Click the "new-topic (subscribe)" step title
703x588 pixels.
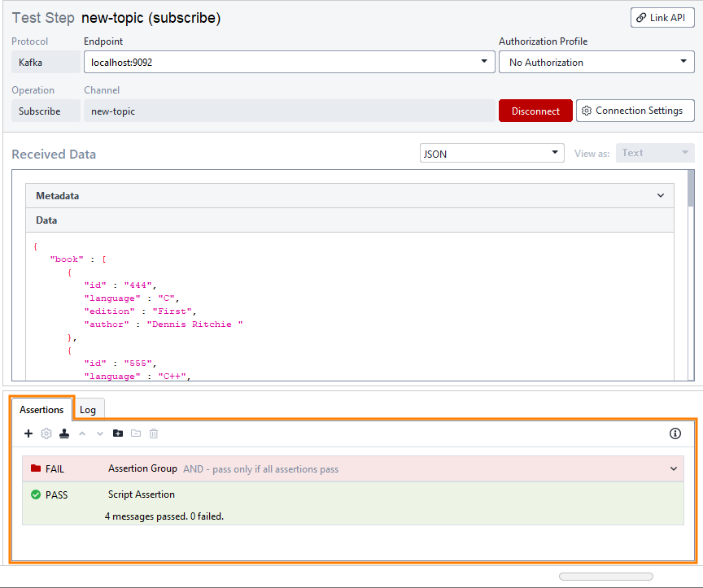151,18
